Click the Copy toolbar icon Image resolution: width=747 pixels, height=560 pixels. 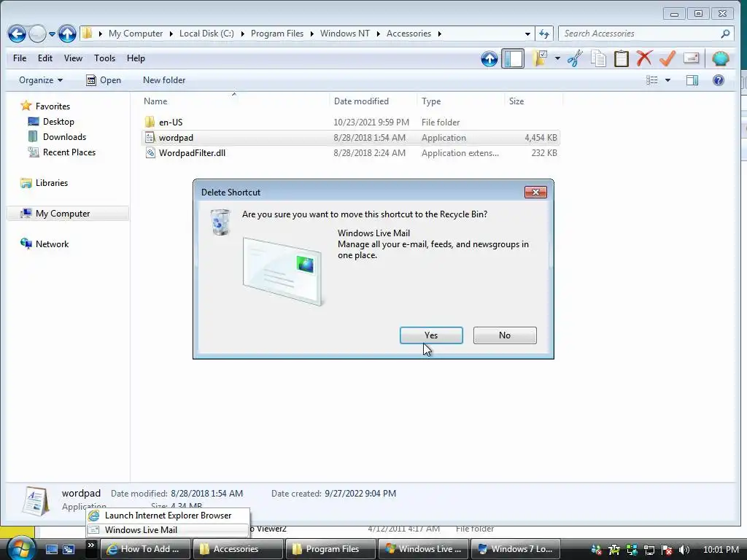click(x=598, y=58)
